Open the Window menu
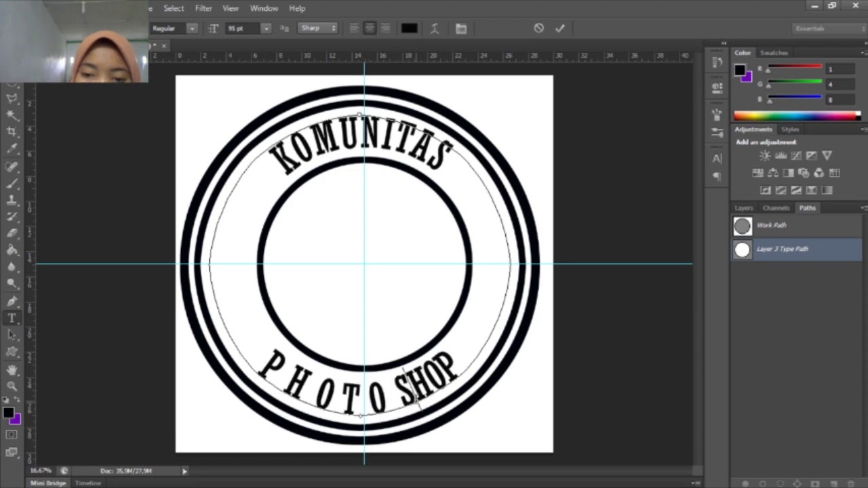This screenshot has width=868, height=488. (264, 8)
